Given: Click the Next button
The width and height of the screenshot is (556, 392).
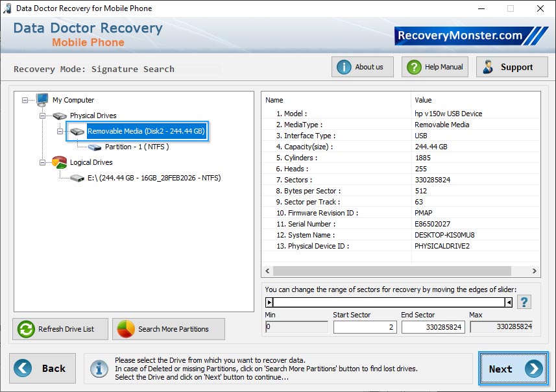Looking at the screenshot, I should click(x=513, y=368).
